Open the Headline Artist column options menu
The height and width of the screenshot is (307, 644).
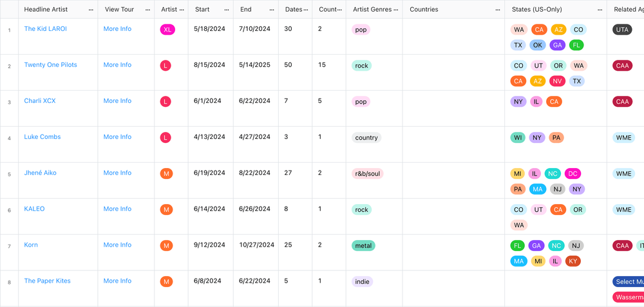[x=91, y=10]
